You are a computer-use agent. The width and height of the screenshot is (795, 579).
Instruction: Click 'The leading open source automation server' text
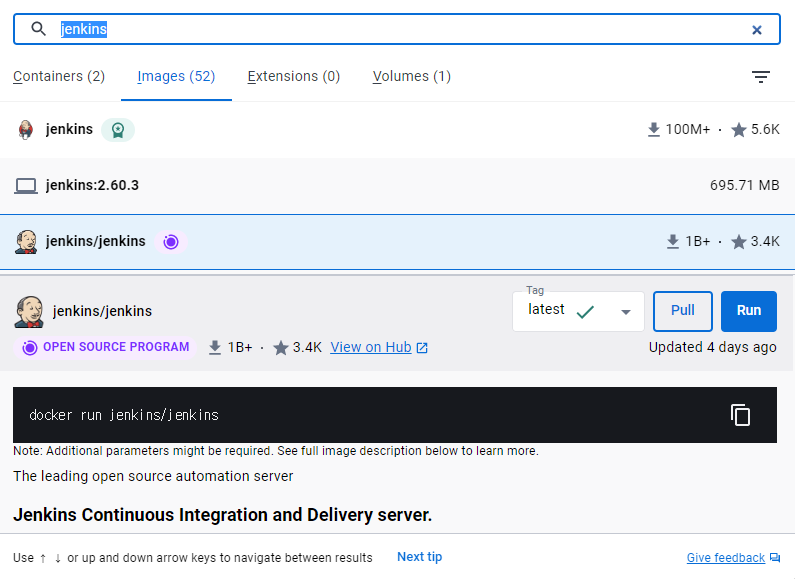(x=153, y=476)
